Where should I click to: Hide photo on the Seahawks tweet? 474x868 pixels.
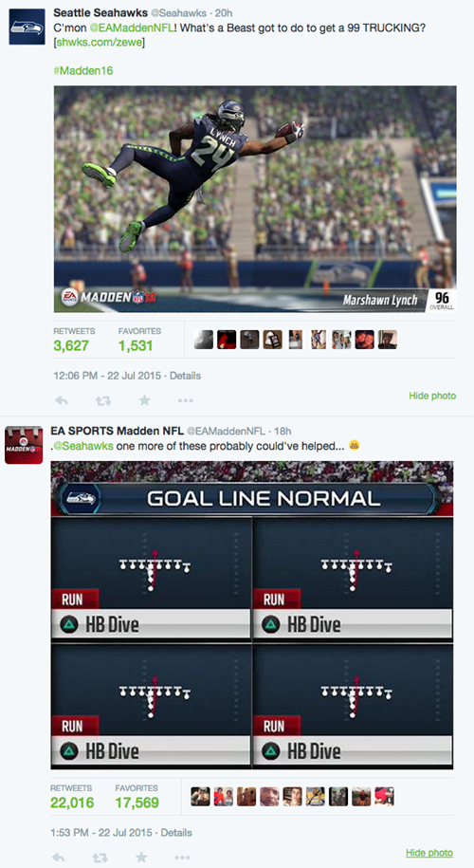point(432,396)
